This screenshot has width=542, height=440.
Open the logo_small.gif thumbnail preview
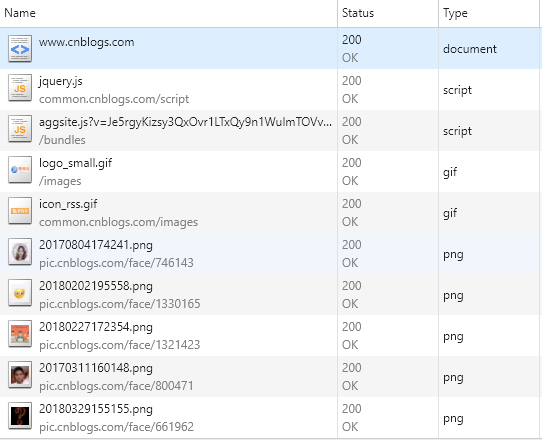pyautogui.click(x=20, y=170)
